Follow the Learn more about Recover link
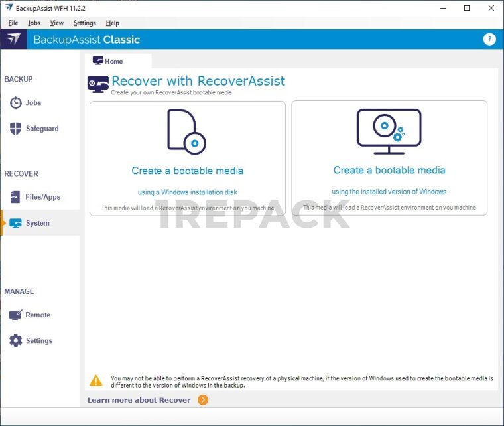 [139, 400]
